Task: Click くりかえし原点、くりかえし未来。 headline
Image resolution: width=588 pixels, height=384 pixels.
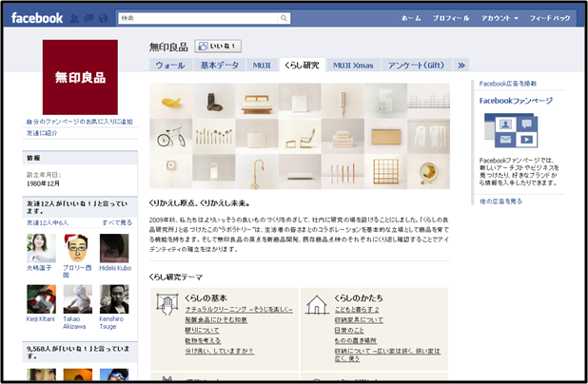Action: [x=200, y=203]
